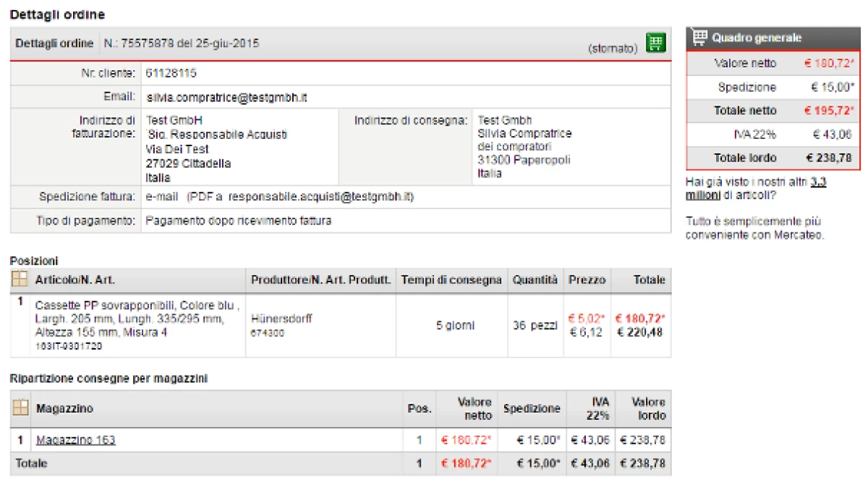Click the "(stornato)" status label
Viewport: 868px width, 490px height.
pos(612,48)
